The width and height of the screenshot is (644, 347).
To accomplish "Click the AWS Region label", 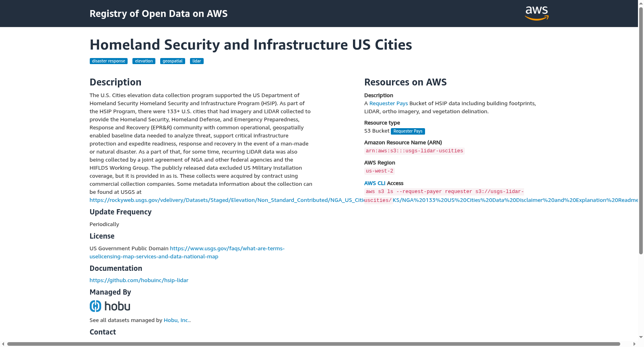I will 380,163.
